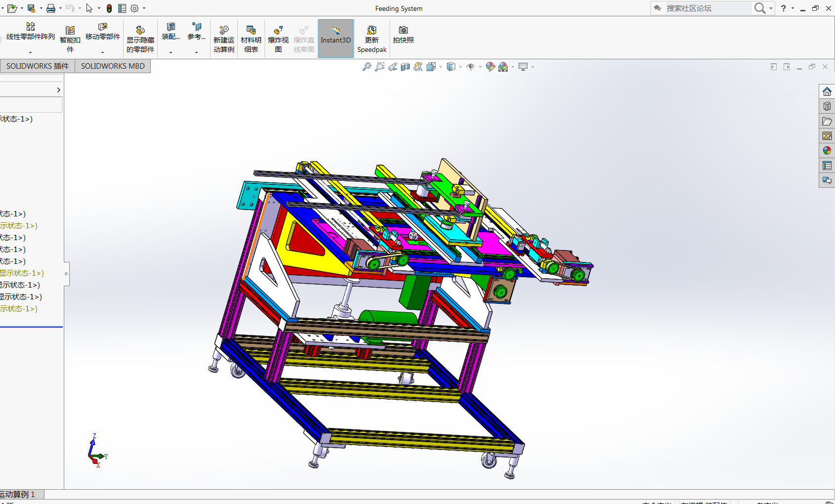The height and width of the screenshot is (504, 835).
Task: Launch Smart Fasteners (智能扣件)
Action: click(x=70, y=39)
